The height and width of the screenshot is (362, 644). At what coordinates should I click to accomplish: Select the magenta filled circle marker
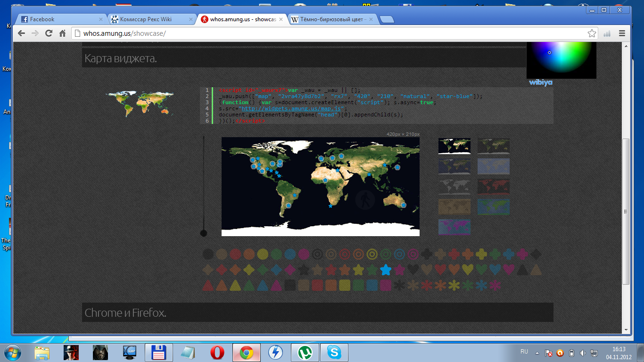304,254
